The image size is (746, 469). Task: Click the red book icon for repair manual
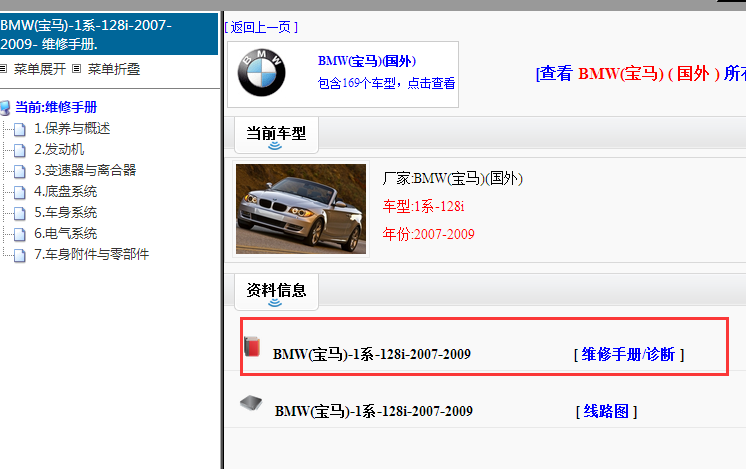252,347
